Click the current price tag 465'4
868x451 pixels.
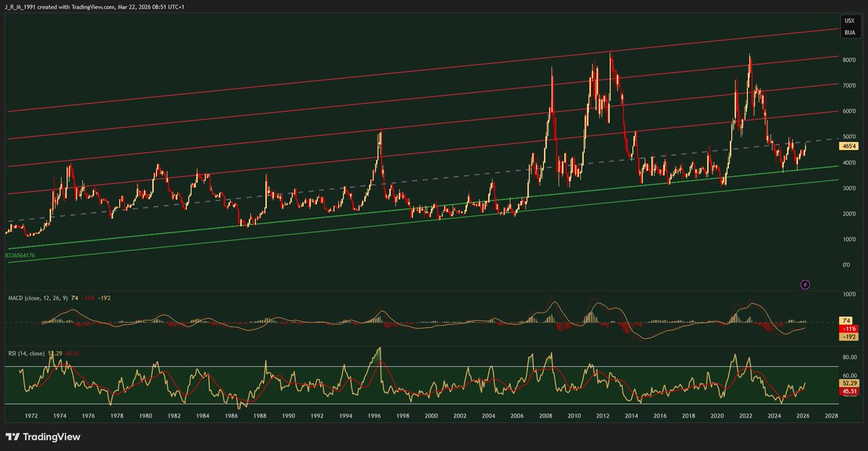pos(849,146)
